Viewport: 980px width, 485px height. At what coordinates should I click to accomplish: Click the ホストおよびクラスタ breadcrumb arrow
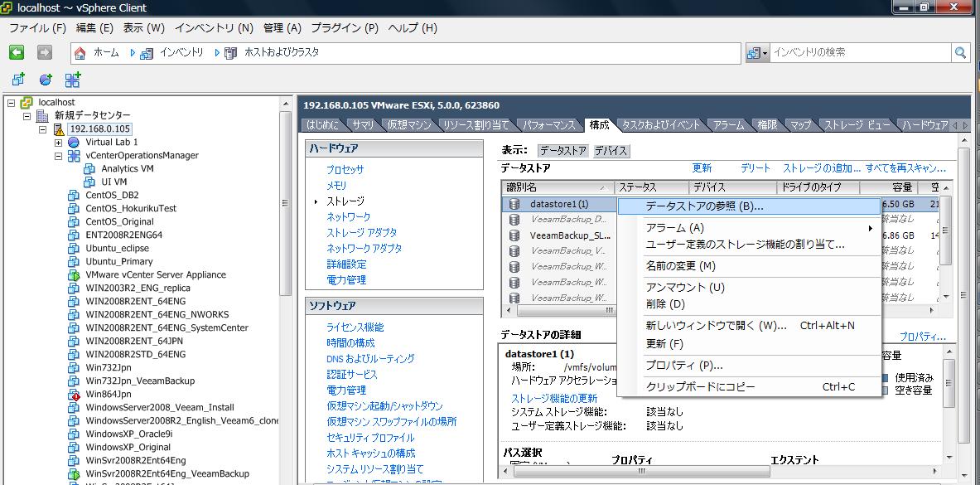pos(217,53)
